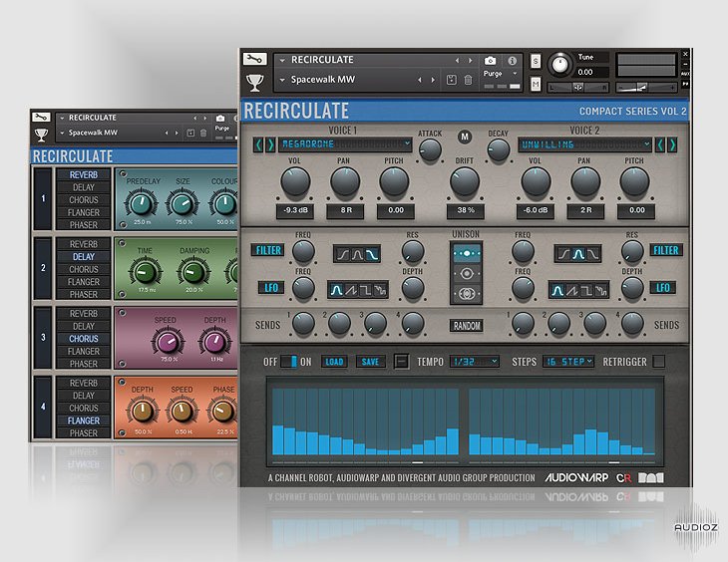The width and height of the screenshot is (728, 562).
Task: Click next preset arrow beside Spacewalk MW
Action: (x=433, y=80)
